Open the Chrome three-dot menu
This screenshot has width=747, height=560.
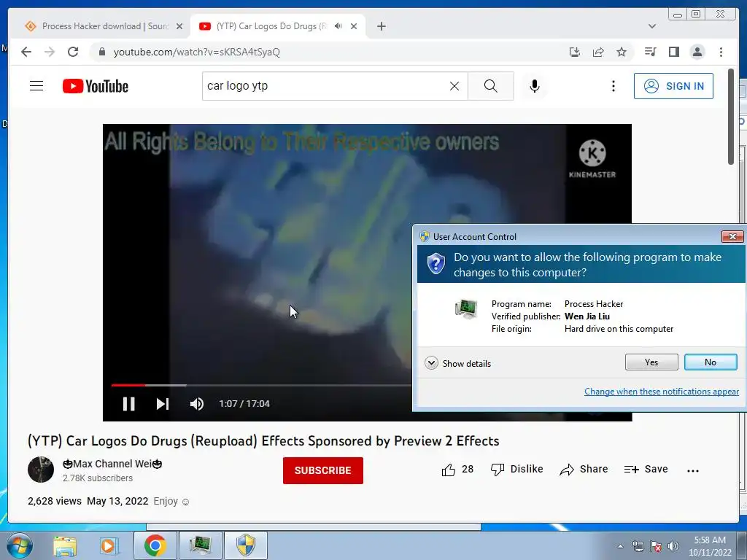coord(721,52)
